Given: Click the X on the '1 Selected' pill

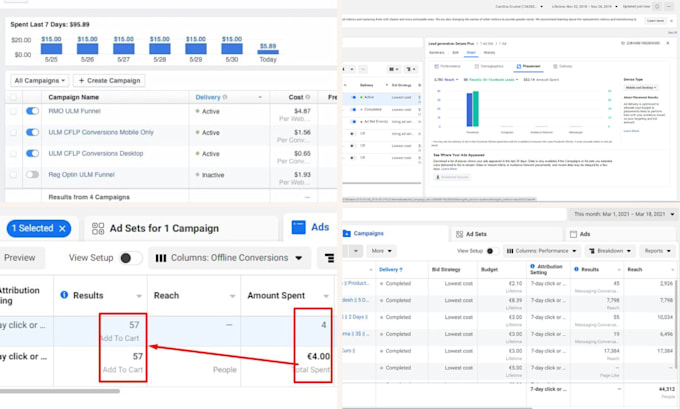Looking at the screenshot, I should (62, 229).
